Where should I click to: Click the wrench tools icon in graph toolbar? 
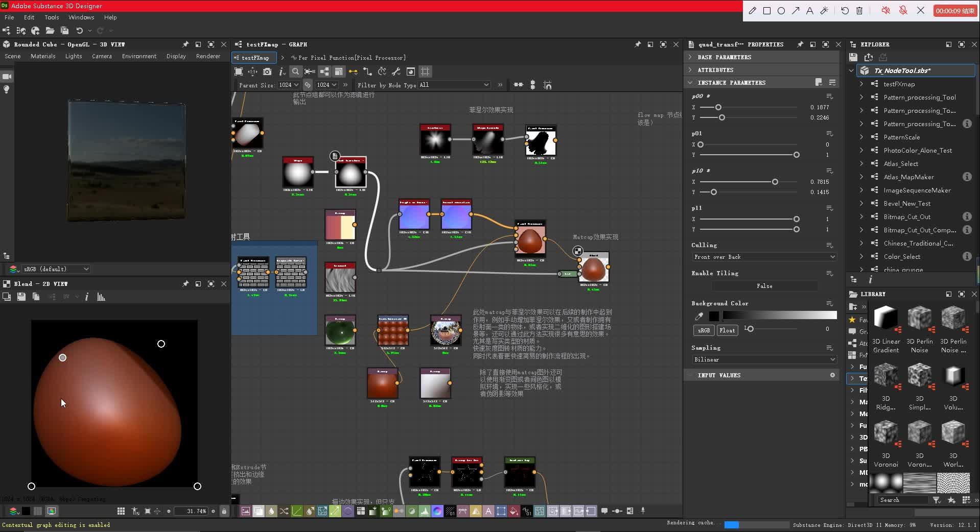pos(396,72)
